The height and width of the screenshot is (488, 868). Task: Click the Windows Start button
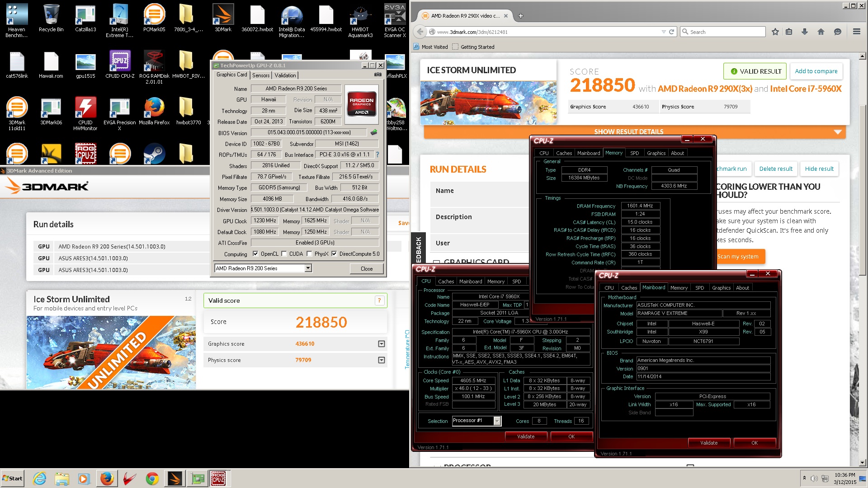(13, 479)
